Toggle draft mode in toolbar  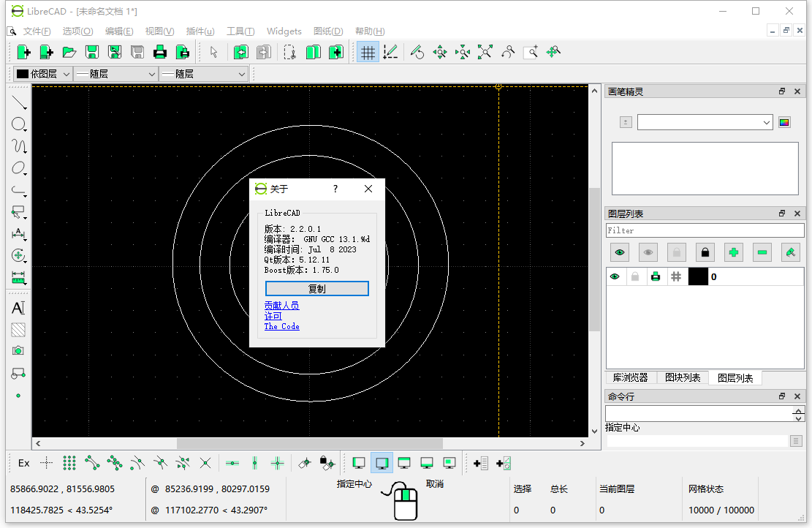[x=390, y=53]
